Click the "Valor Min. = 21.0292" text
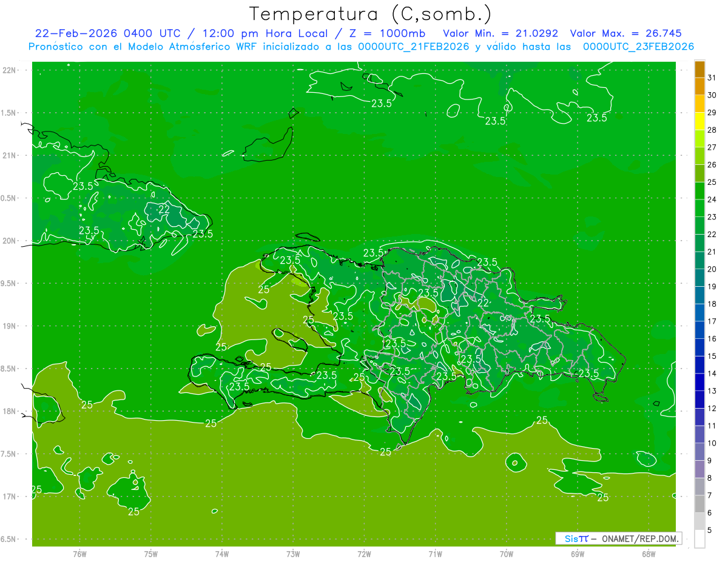The width and height of the screenshot is (728, 562). pyautogui.click(x=500, y=33)
